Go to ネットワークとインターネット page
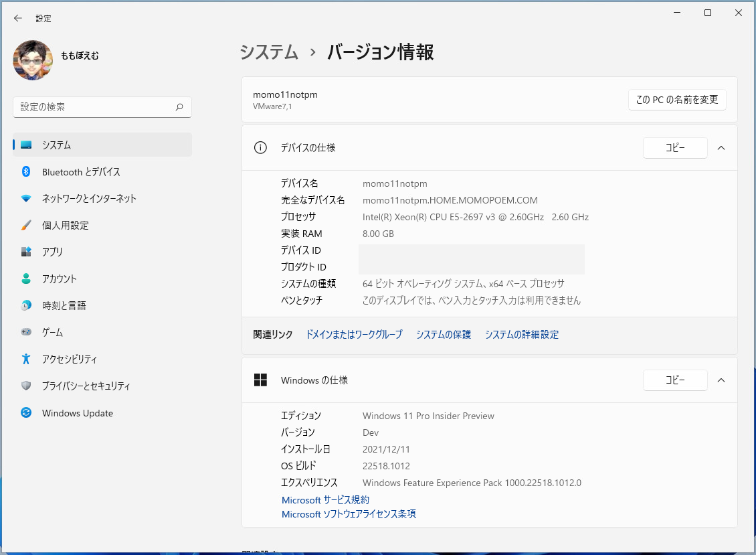 [102, 198]
